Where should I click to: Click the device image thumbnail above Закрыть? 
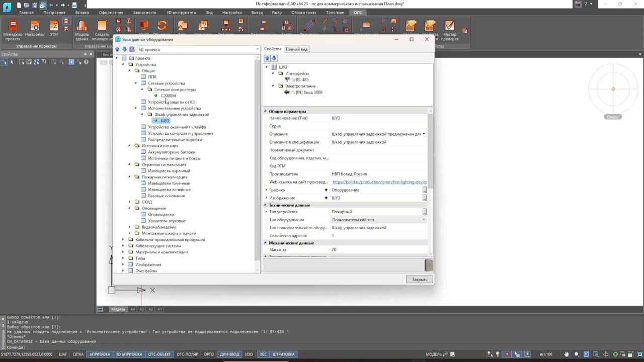pyautogui.click(x=429, y=265)
